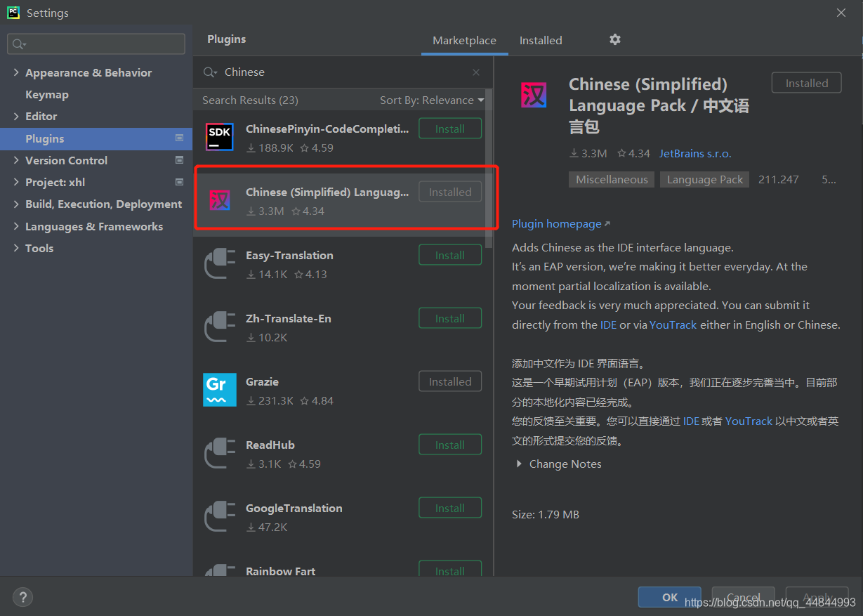Image resolution: width=863 pixels, height=616 pixels.
Task: Click the help question mark icon
Action: [x=23, y=597]
